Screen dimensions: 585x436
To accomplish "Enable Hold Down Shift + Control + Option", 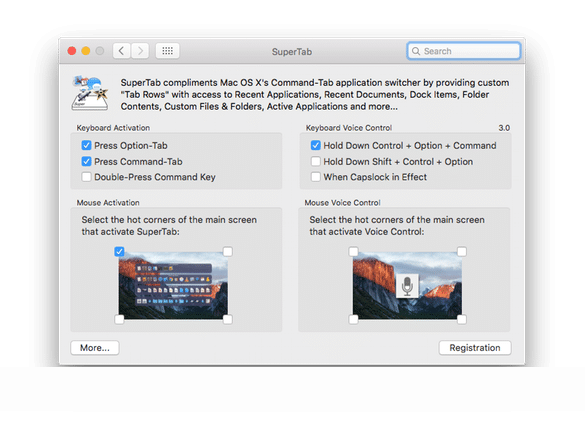I will point(316,161).
